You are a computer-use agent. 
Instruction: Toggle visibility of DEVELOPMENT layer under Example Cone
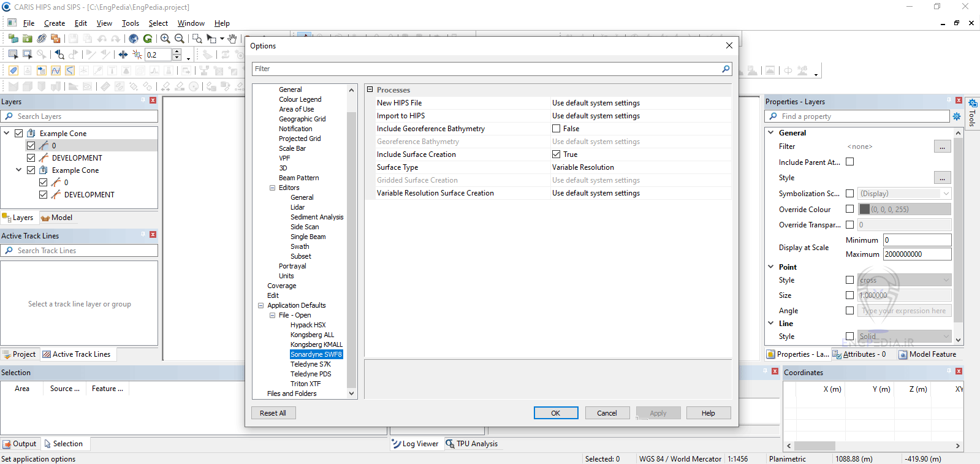click(x=31, y=158)
